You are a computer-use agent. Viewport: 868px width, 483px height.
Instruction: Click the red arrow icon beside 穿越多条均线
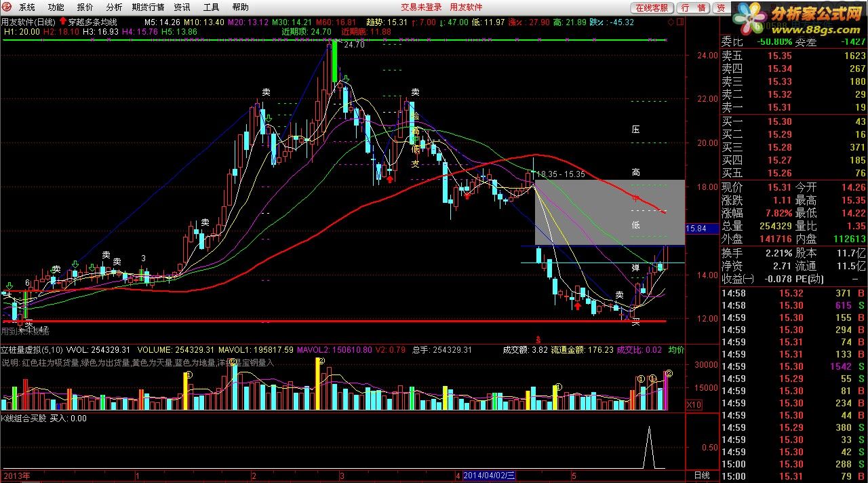coord(63,22)
